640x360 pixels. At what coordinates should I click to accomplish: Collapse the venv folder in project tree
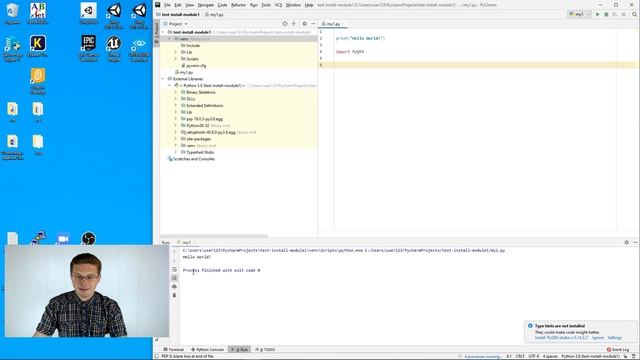[170, 39]
